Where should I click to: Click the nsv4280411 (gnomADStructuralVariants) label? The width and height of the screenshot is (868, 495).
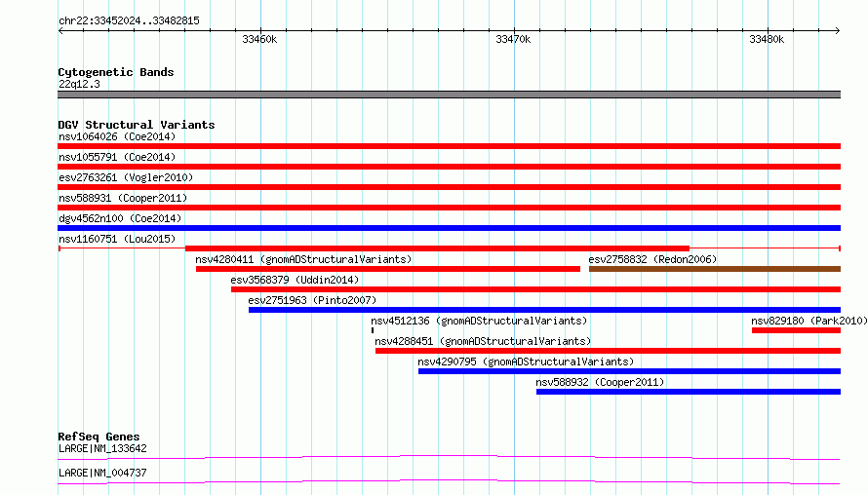(303, 259)
